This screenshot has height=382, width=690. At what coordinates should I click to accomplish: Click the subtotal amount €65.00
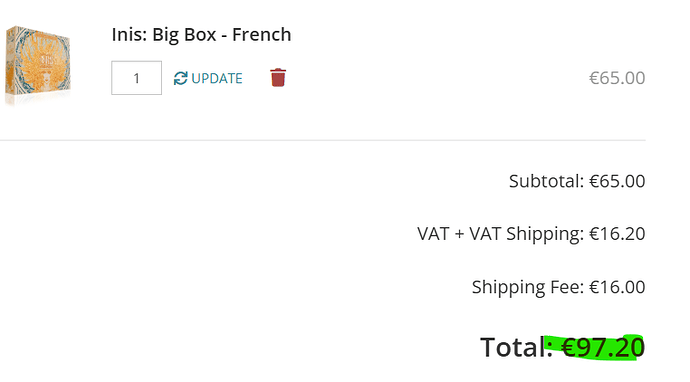pyautogui.click(x=617, y=181)
